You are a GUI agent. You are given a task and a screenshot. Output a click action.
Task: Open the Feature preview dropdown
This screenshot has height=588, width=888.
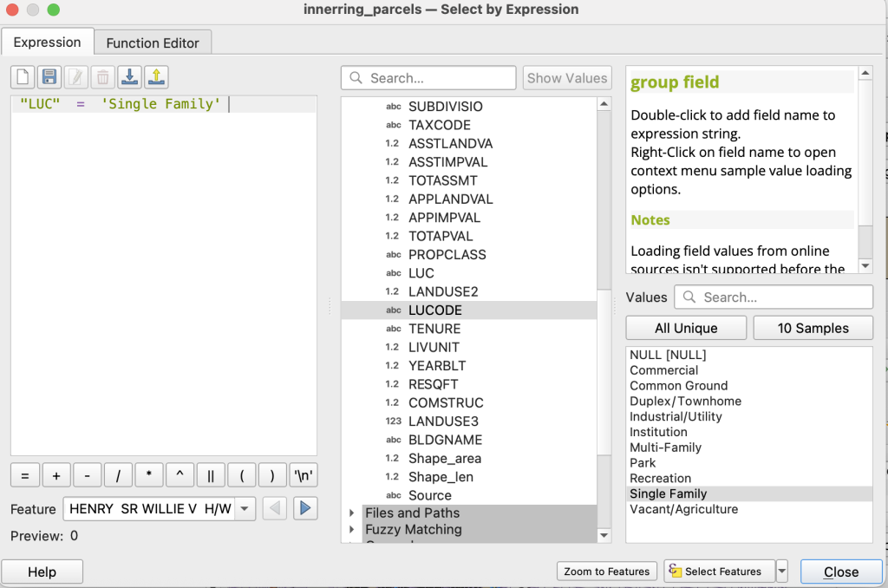pos(245,509)
